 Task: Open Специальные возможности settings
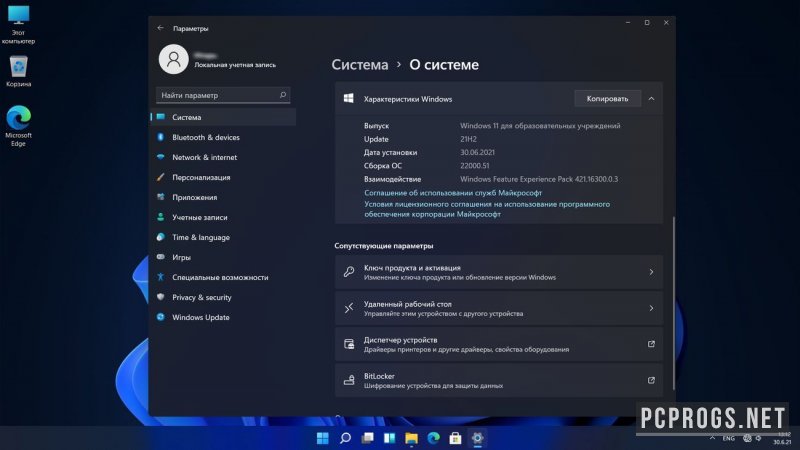(223, 277)
